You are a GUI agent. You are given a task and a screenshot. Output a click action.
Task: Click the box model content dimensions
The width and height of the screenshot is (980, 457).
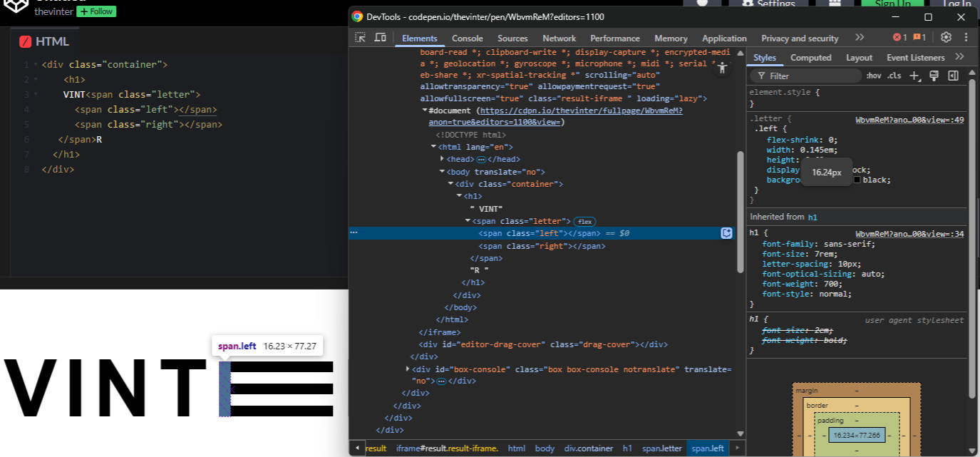point(857,435)
